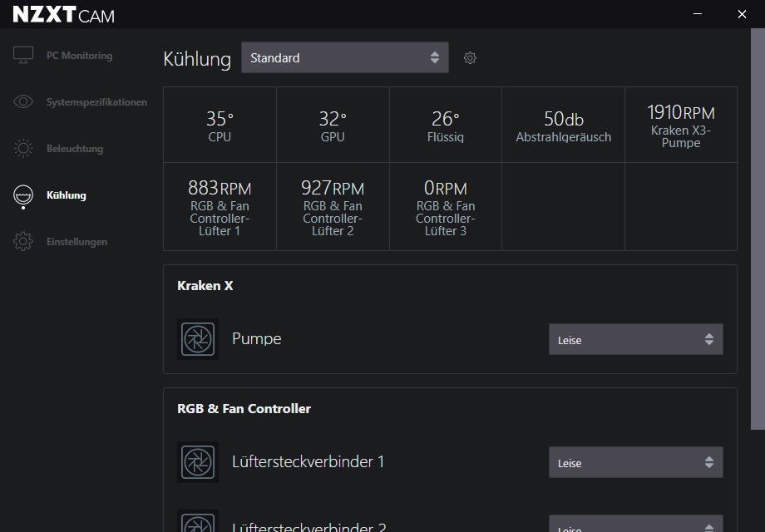Screen dimensions: 765x532
Task: Click the Kraken X3-Pumpe RPM tile
Action: (x=680, y=126)
